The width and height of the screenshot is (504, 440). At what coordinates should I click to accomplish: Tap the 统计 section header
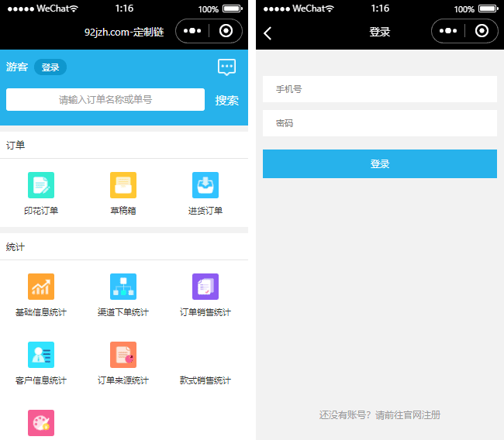click(x=16, y=247)
